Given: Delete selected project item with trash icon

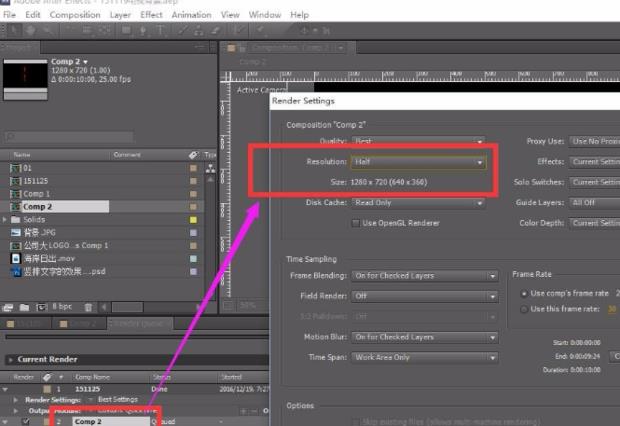Looking at the screenshot, I should 85,306.
